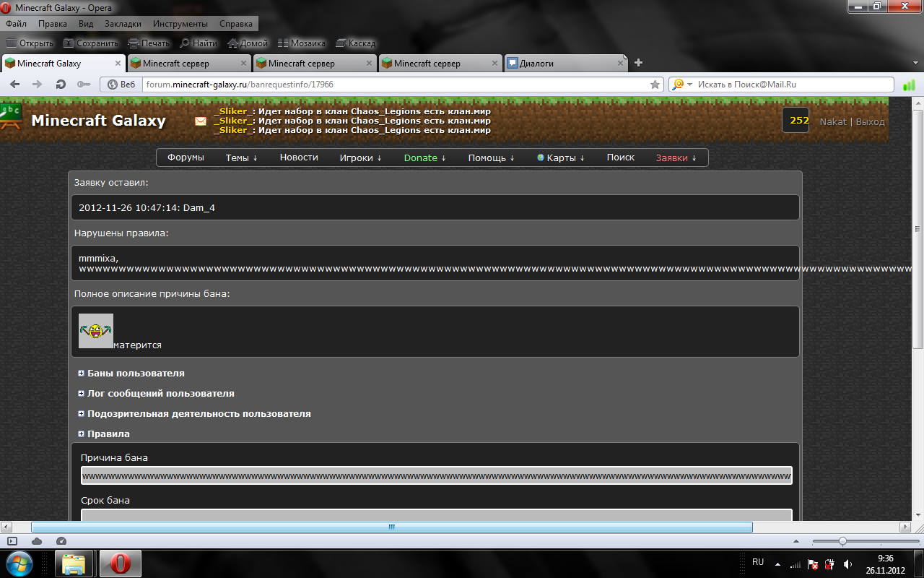
Task: Go back with the browser back arrow
Action: point(16,85)
